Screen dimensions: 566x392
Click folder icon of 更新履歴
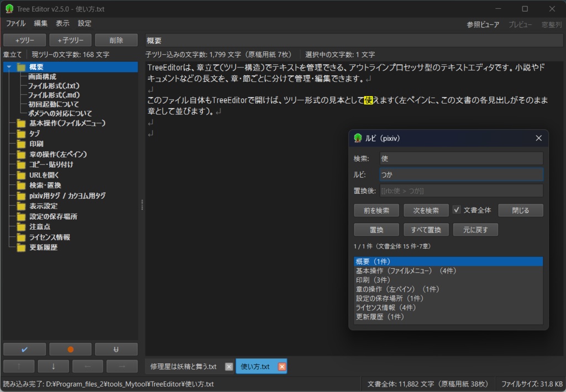[x=22, y=248]
